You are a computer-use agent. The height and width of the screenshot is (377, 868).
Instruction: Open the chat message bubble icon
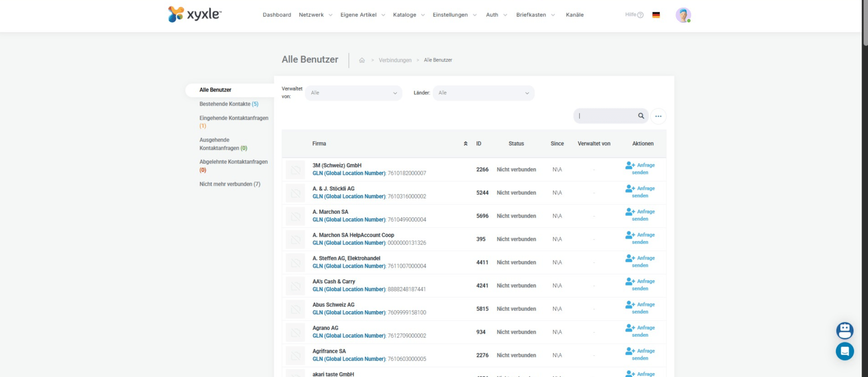pyautogui.click(x=844, y=351)
